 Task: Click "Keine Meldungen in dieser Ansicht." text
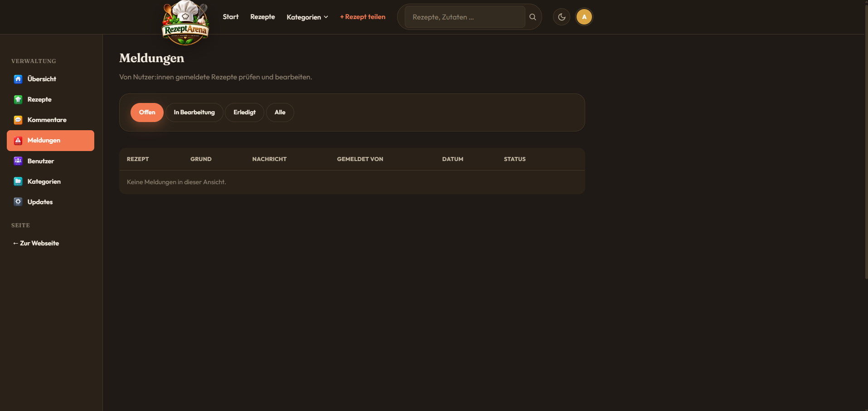click(x=176, y=182)
